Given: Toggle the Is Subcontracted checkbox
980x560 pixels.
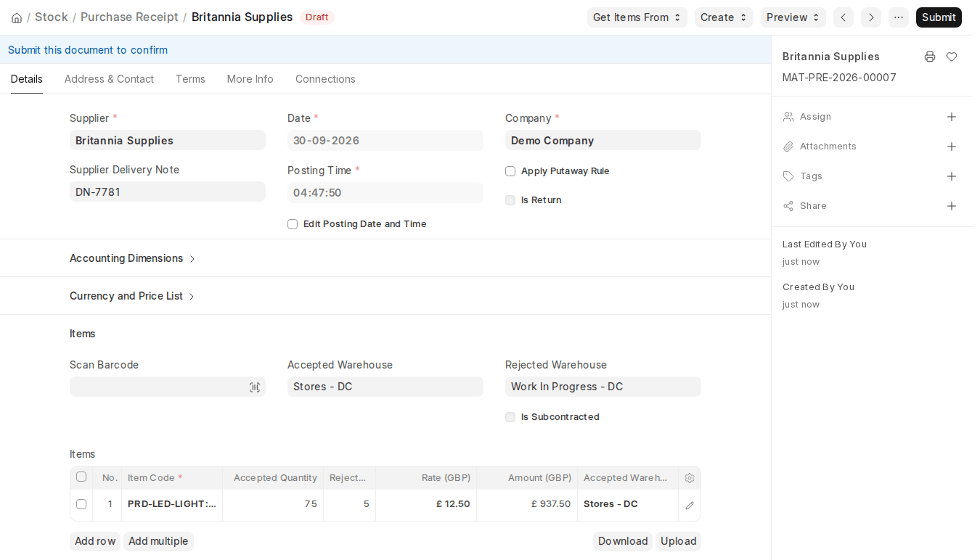Looking at the screenshot, I should [510, 417].
